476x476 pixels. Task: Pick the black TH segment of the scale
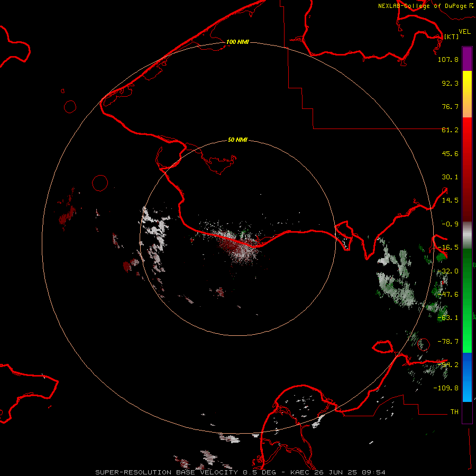pos(467,412)
